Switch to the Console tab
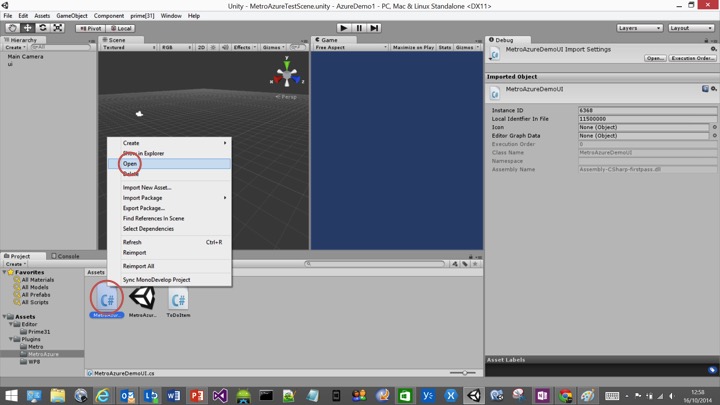The width and height of the screenshot is (720, 405). pyautogui.click(x=65, y=256)
